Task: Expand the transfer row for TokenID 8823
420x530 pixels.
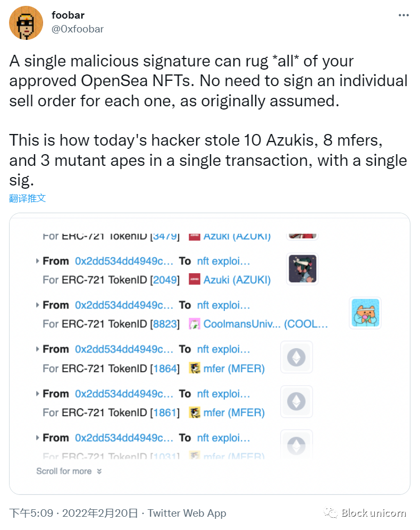Action: (38, 305)
